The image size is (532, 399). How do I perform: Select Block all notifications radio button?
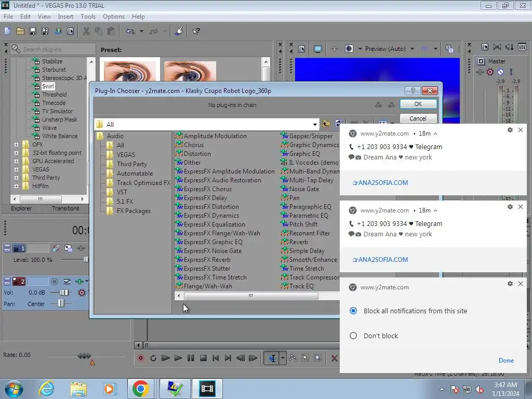[x=353, y=311]
